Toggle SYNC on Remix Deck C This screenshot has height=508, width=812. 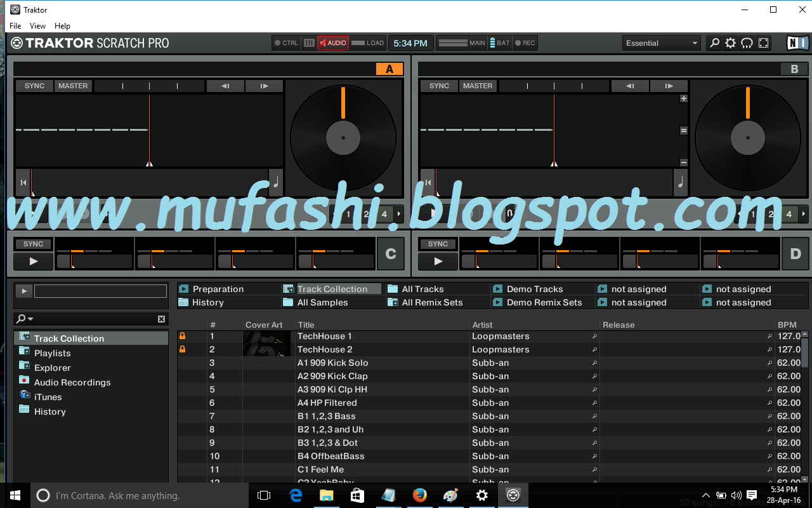click(33, 244)
